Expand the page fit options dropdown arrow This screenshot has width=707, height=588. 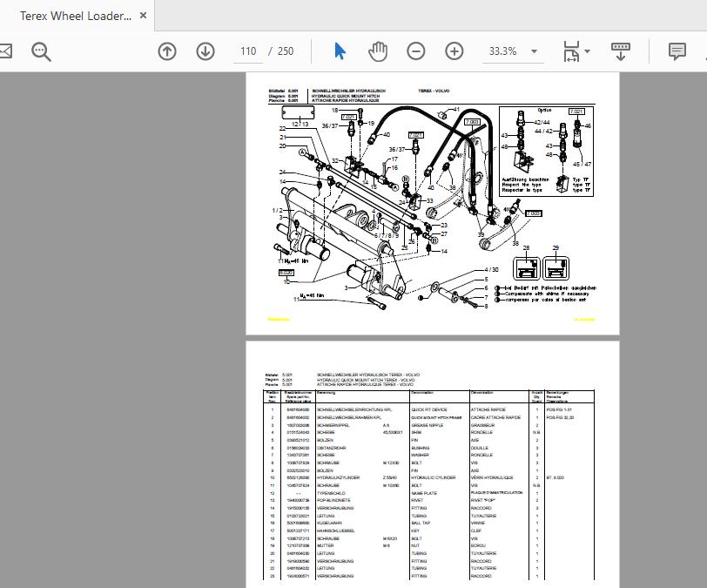tap(587, 51)
